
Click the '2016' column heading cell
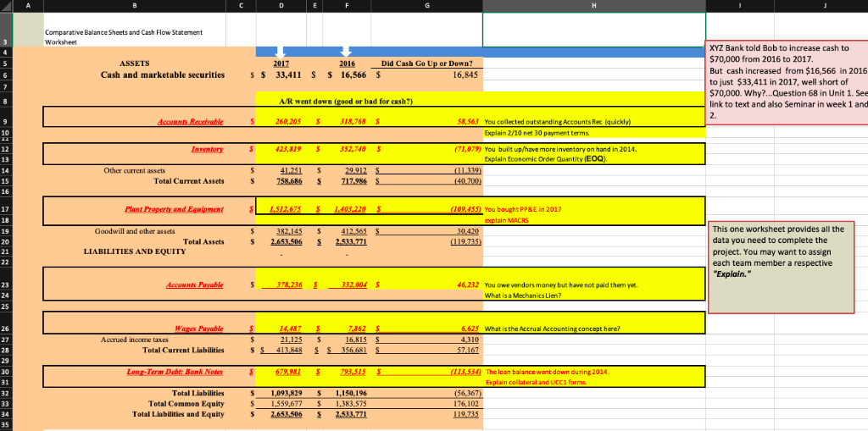pyautogui.click(x=347, y=63)
